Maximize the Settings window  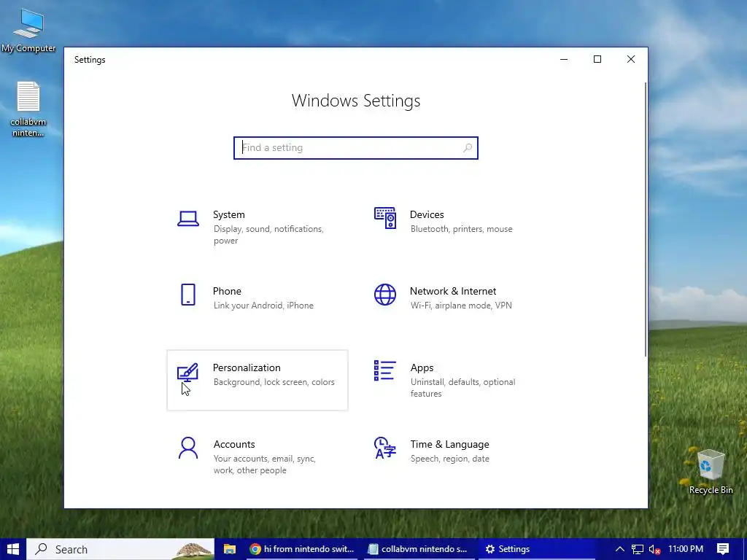pyautogui.click(x=597, y=60)
